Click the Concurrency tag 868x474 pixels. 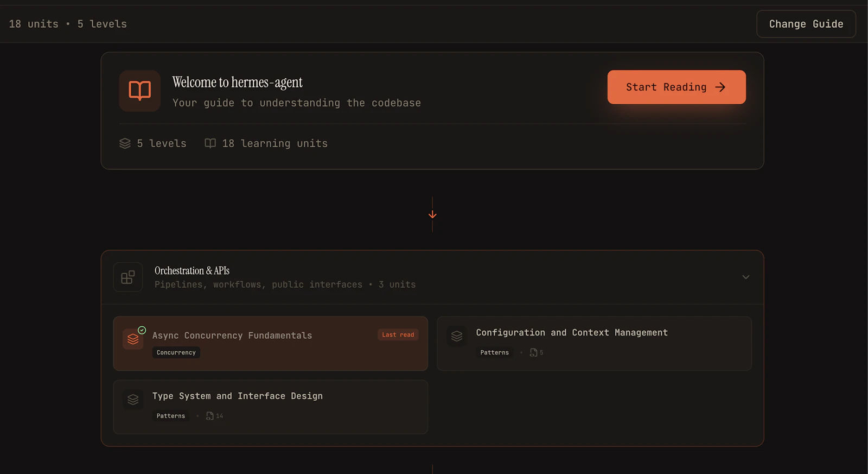176,352
